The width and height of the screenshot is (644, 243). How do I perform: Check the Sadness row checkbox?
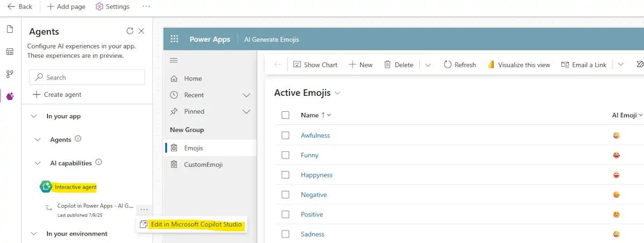(x=286, y=234)
